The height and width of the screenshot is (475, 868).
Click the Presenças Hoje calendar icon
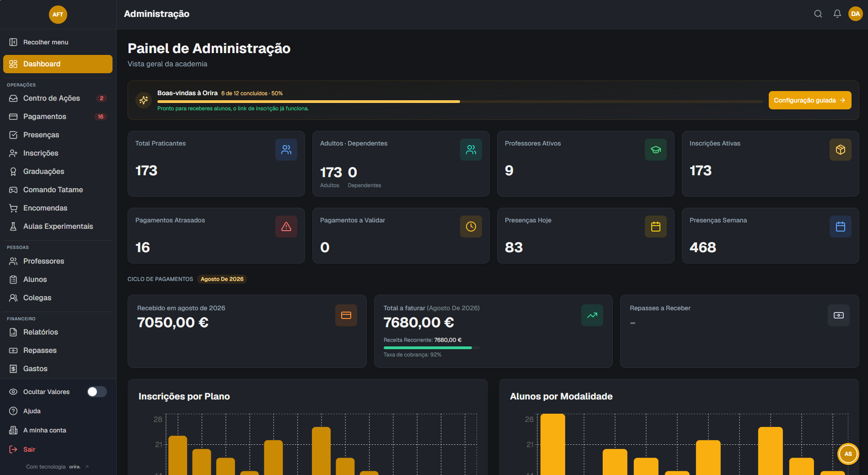point(656,227)
